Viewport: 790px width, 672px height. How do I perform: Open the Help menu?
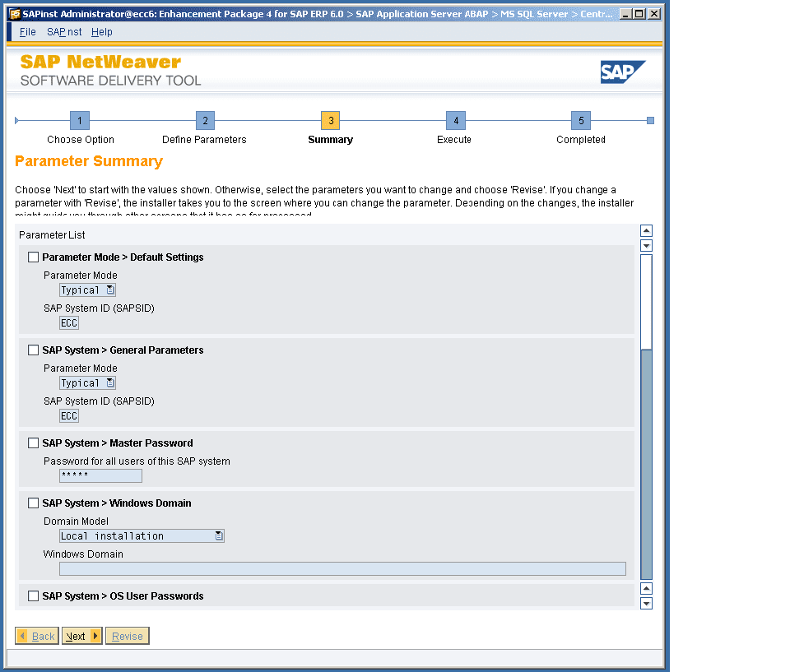point(102,32)
